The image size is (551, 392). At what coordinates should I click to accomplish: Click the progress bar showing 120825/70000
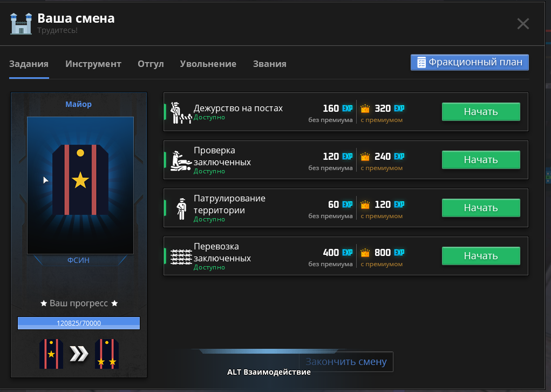(x=79, y=323)
